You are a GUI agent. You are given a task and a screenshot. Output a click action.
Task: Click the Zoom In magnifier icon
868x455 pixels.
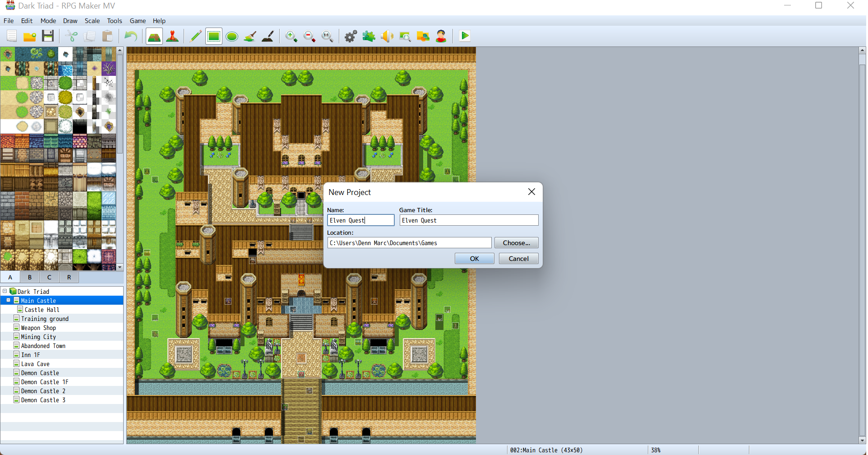point(291,36)
